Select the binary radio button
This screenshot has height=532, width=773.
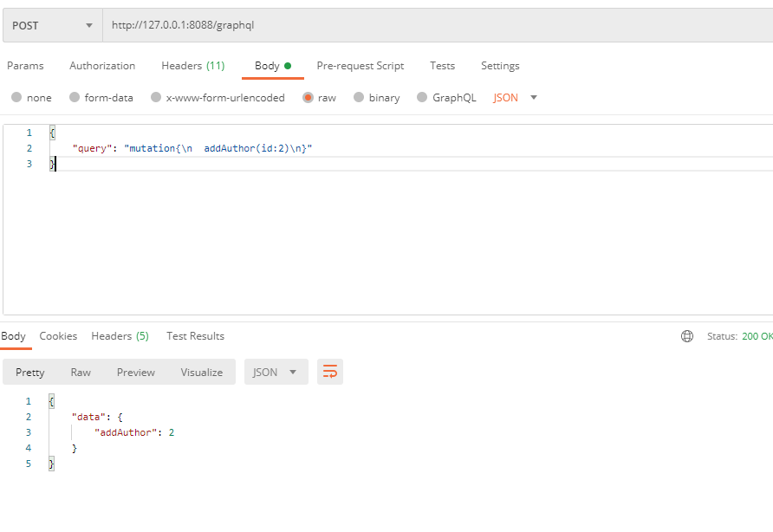[359, 97]
